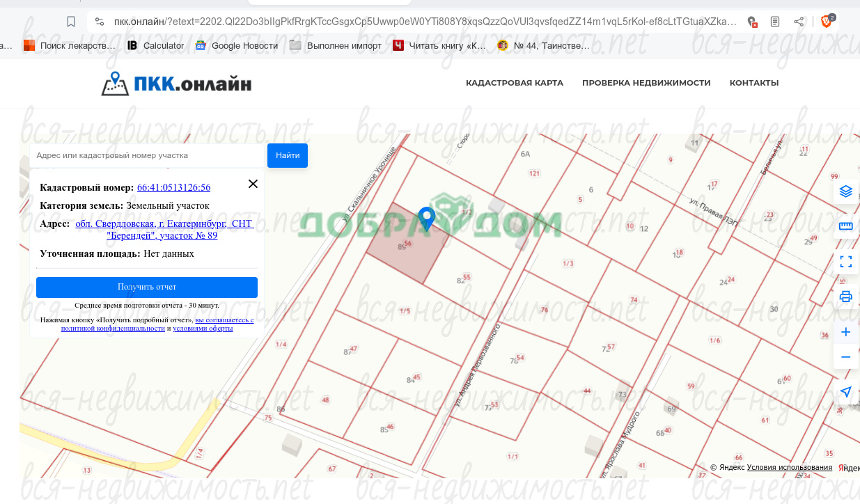Bookmark this page in address bar

click(71, 22)
